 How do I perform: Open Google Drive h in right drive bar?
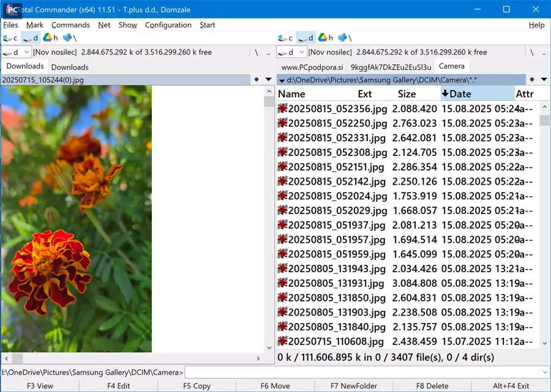point(326,38)
